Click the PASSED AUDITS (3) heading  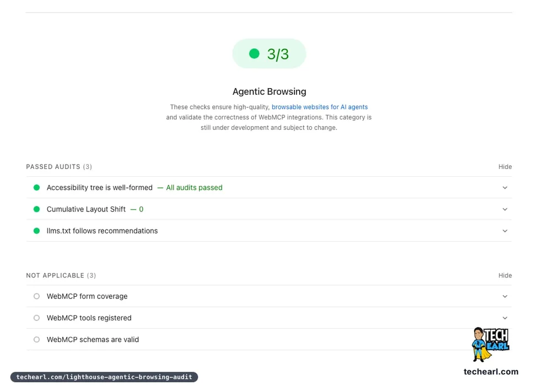[59, 166]
